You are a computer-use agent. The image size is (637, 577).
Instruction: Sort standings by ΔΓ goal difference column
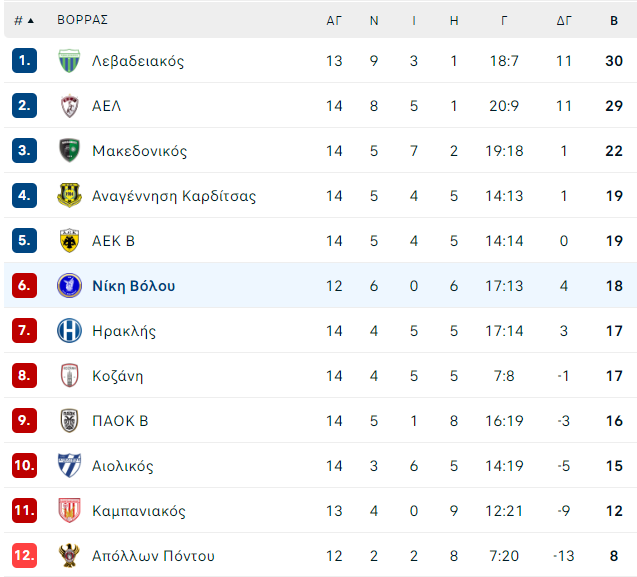pyautogui.click(x=563, y=20)
